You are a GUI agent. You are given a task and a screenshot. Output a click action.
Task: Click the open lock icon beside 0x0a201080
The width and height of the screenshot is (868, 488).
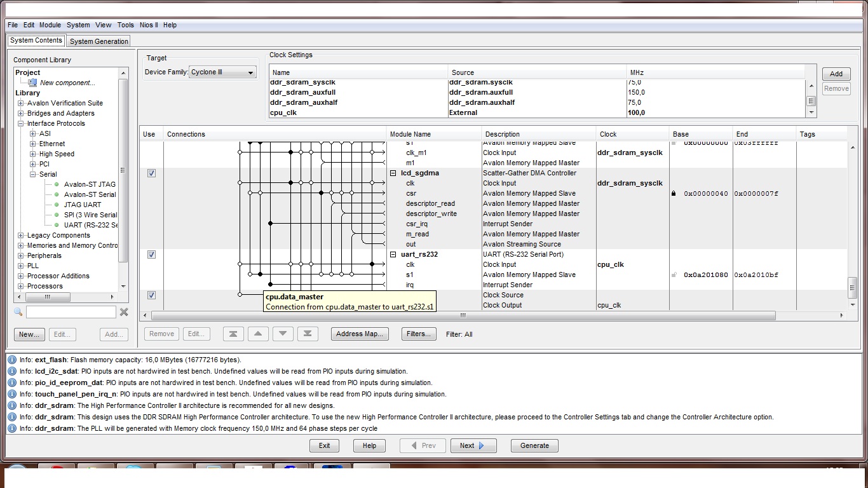(674, 274)
